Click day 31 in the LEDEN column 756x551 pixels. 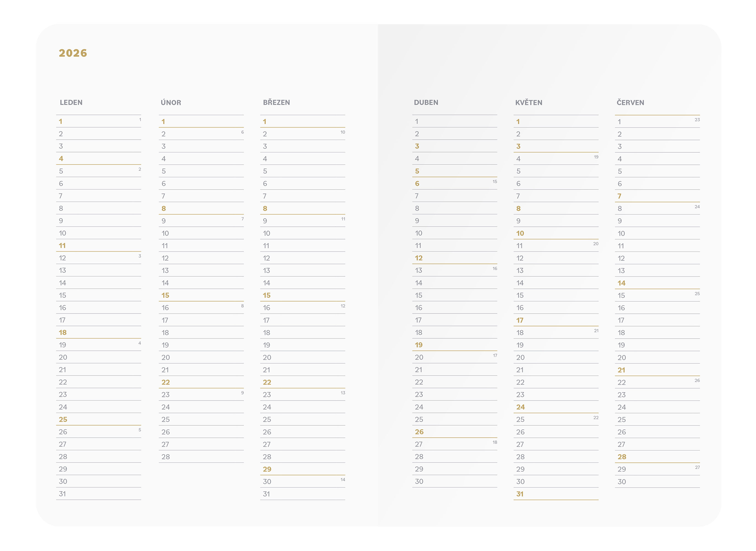click(x=62, y=494)
